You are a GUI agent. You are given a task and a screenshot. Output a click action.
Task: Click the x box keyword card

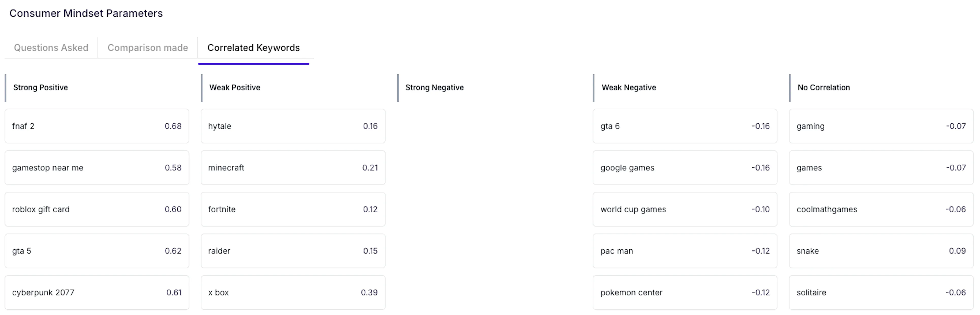(x=293, y=292)
